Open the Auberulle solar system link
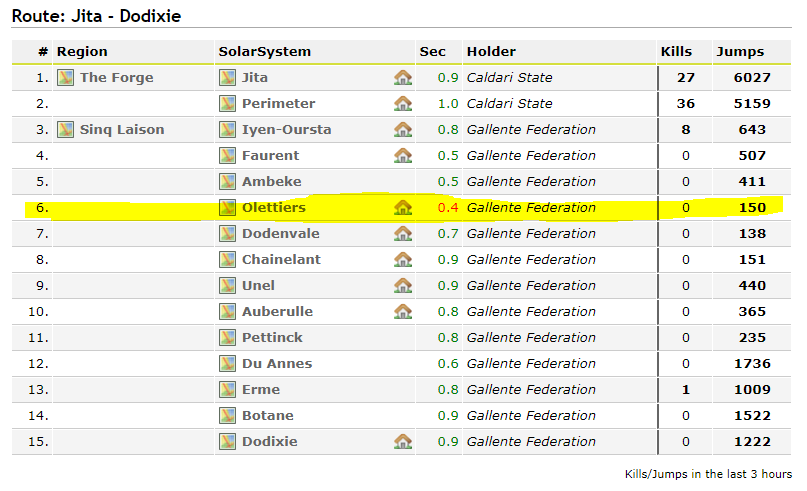This screenshot has width=807, height=491. [x=277, y=311]
